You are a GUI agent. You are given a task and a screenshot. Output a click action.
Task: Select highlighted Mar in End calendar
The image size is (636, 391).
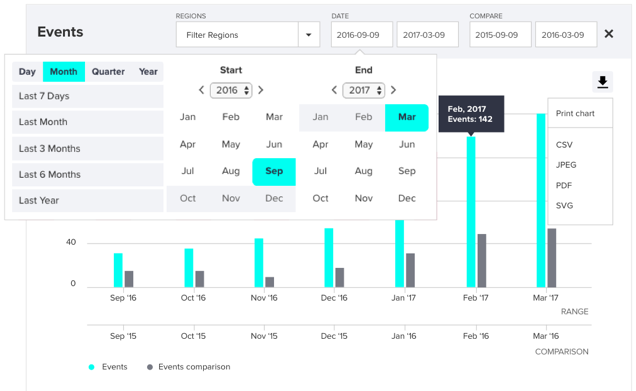tap(407, 118)
